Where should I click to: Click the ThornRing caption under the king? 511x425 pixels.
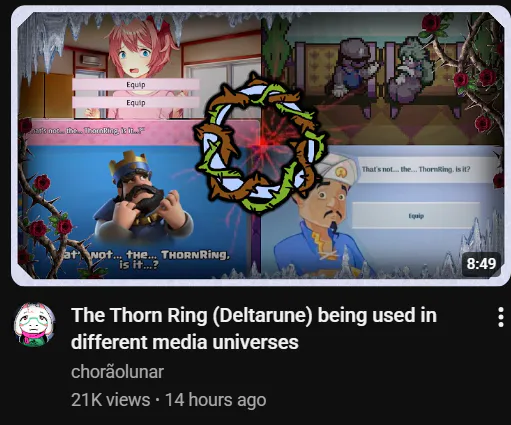pyautogui.click(x=145, y=259)
